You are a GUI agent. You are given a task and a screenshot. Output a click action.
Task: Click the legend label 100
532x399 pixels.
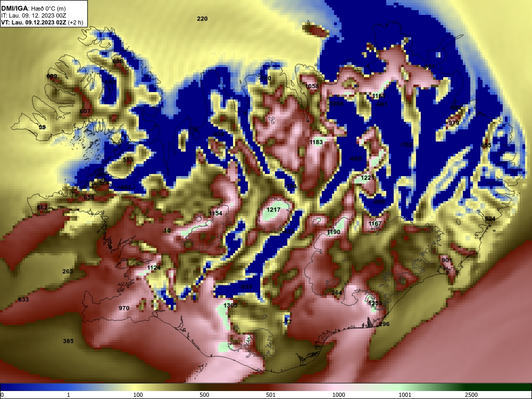(x=138, y=395)
